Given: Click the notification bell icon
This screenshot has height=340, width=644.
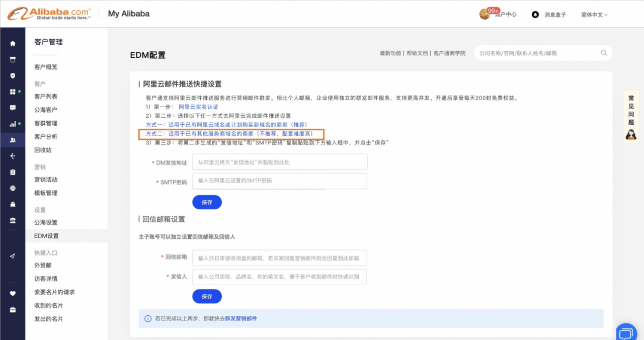Looking at the screenshot, I should pyautogui.click(x=535, y=15).
